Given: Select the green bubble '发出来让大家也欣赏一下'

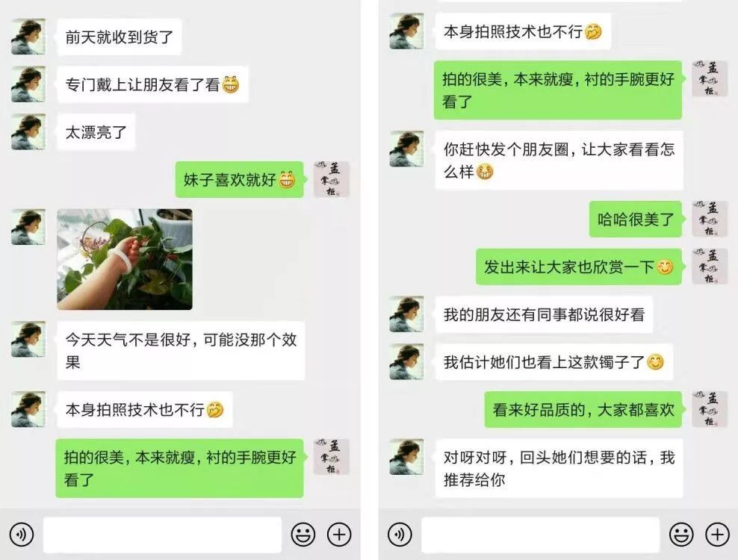Looking at the screenshot, I should pos(579,267).
